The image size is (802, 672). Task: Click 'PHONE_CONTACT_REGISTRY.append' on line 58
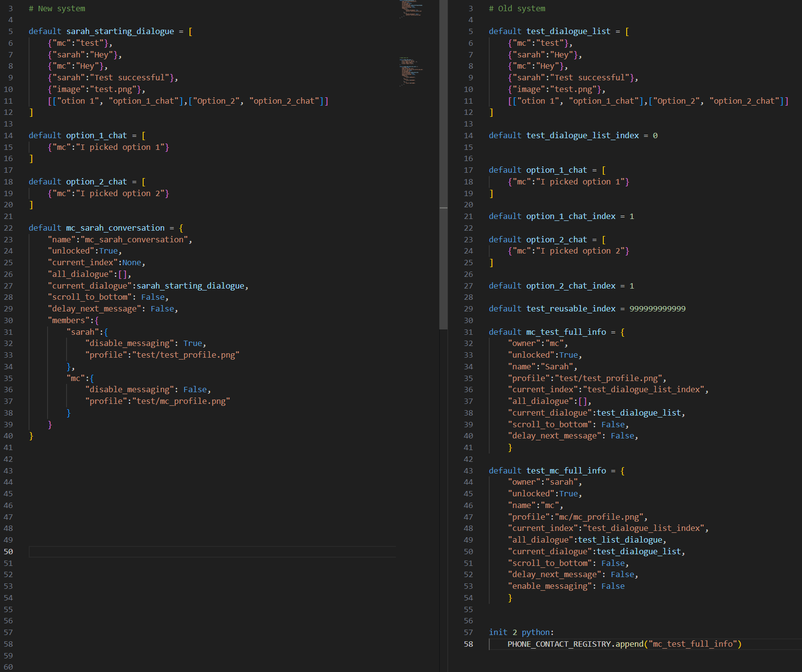[x=576, y=644]
